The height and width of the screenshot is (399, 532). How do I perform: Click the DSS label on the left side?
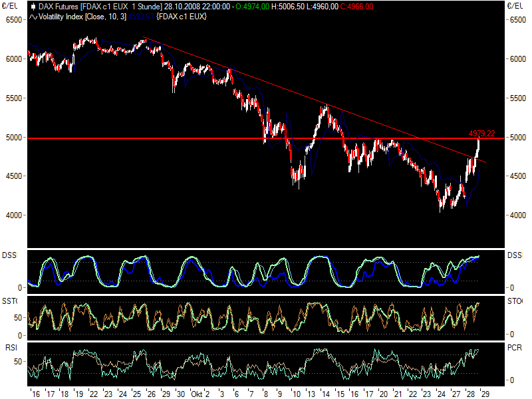9,255
